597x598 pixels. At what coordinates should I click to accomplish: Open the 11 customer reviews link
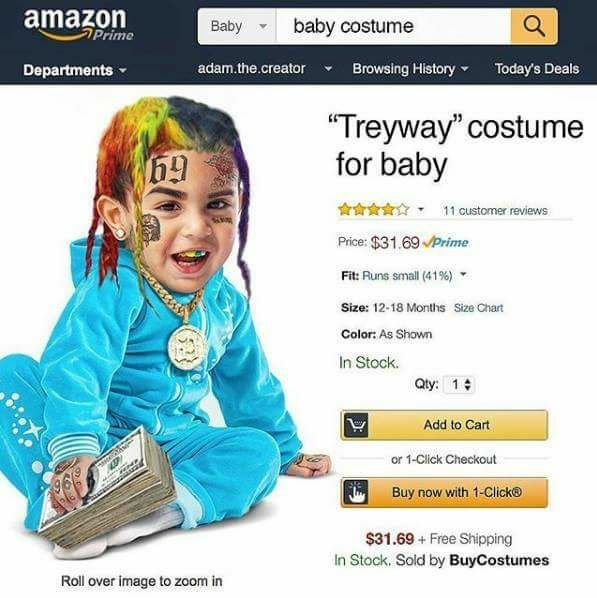[x=495, y=211]
